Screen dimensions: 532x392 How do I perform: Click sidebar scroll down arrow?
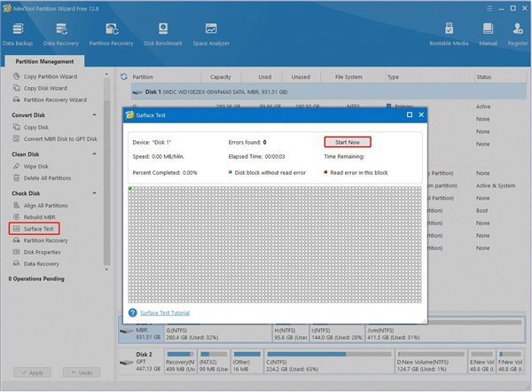click(106, 270)
